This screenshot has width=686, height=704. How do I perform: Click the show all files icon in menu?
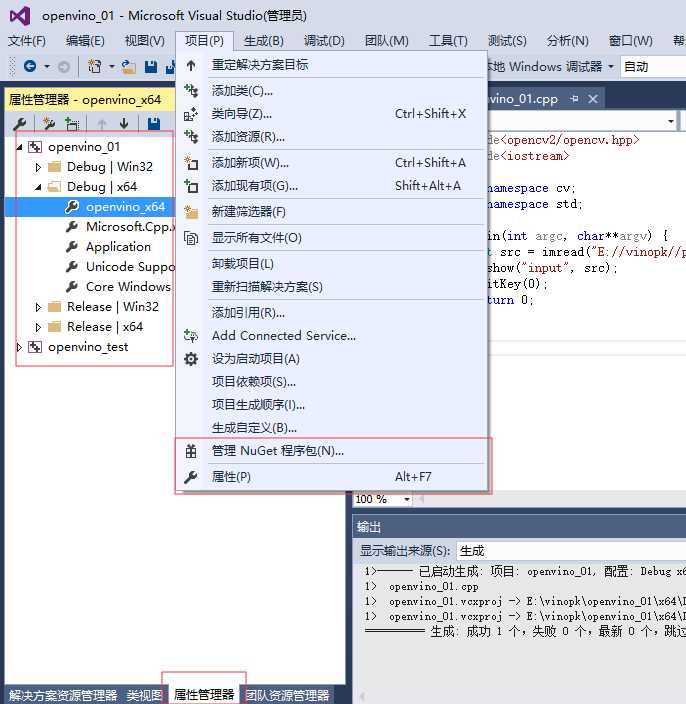point(191,238)
